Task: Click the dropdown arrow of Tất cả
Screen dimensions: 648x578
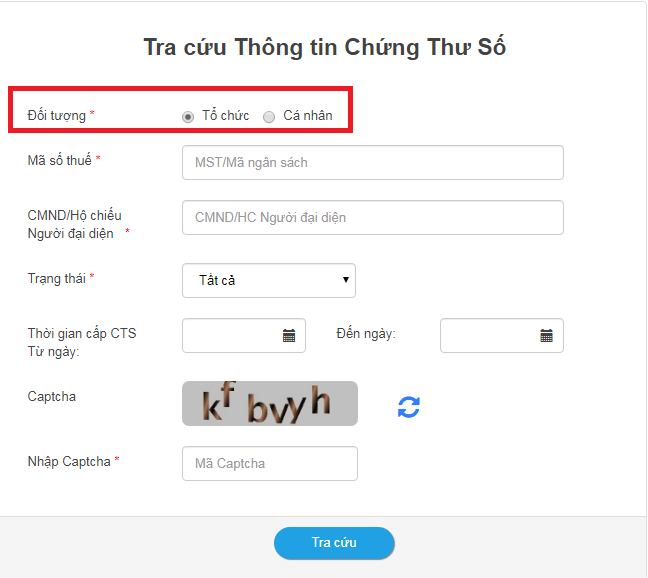Action: [345, 280]
